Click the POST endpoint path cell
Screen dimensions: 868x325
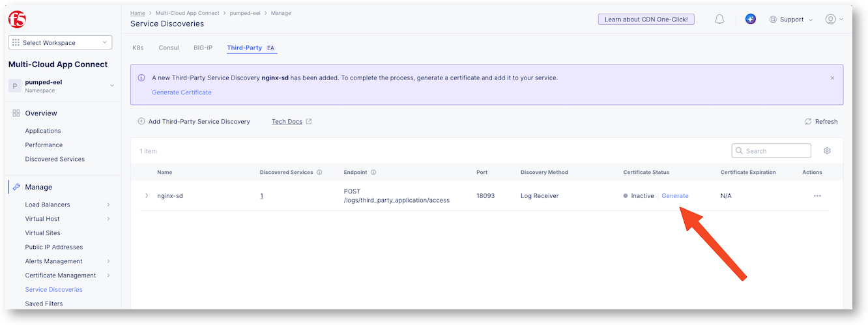[396, 196]
